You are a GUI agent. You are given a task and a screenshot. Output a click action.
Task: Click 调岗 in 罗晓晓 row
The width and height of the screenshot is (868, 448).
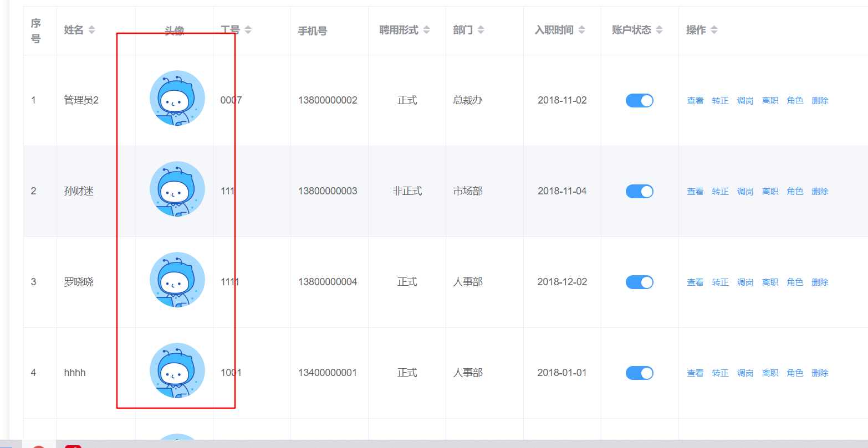(745, 282)
